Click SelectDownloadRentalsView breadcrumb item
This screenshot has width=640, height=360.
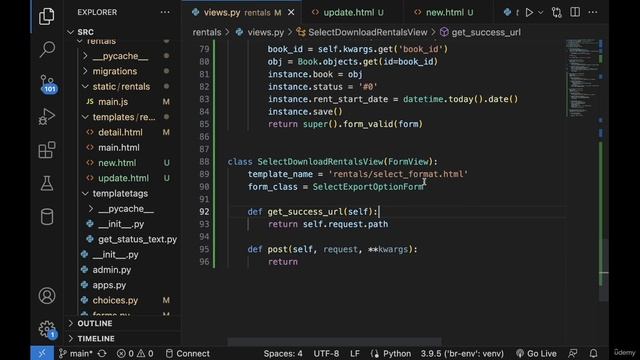click(367, 32)
